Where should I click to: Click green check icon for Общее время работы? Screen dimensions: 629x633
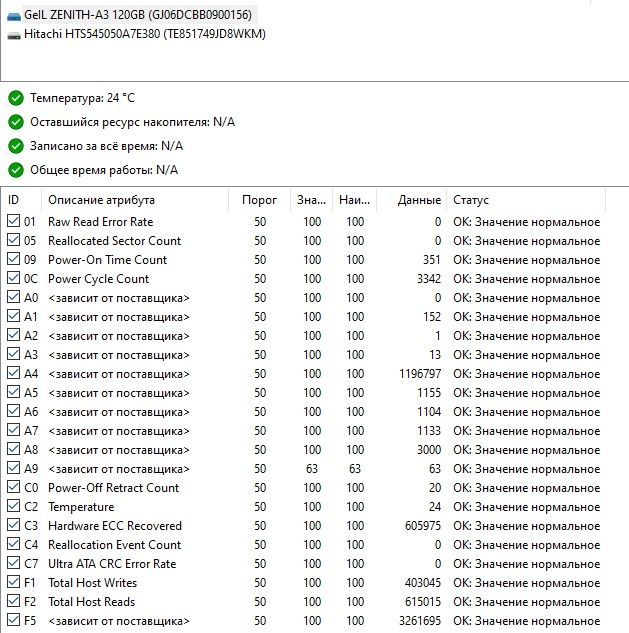(x=16, y=170)
